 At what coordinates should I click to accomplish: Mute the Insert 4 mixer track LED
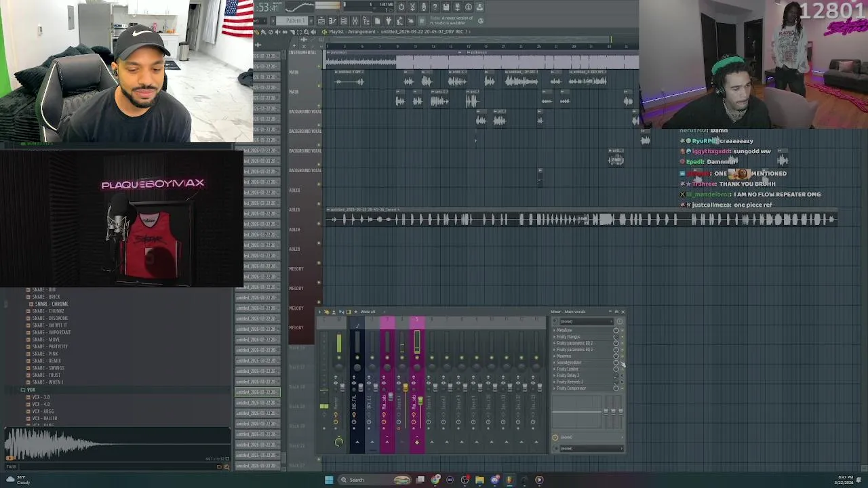point(402,357)
